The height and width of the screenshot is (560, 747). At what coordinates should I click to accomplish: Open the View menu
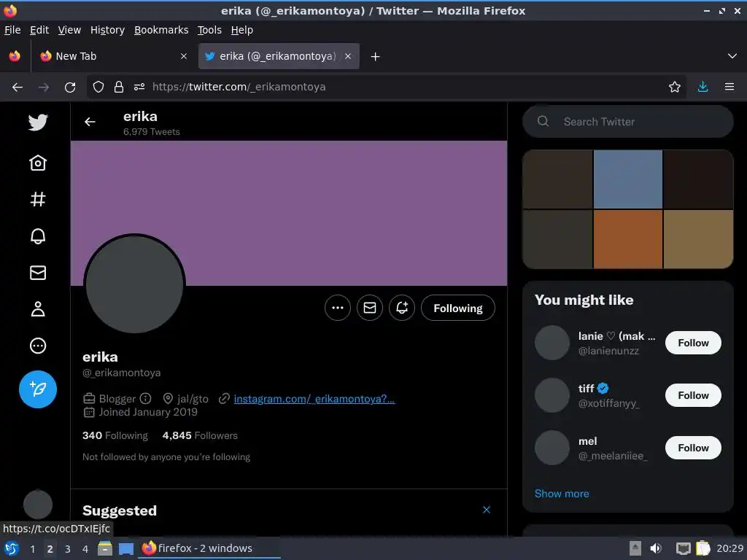coord(69,30)
